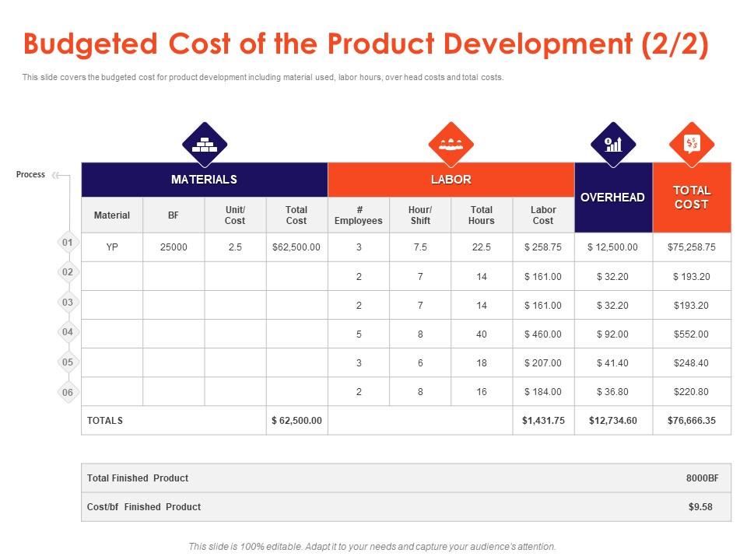The width and height of the screenshot is (747, 560).
Task: Click the $248.40 total cost cell
Action: pyautogui.click(x=692, y=363)
